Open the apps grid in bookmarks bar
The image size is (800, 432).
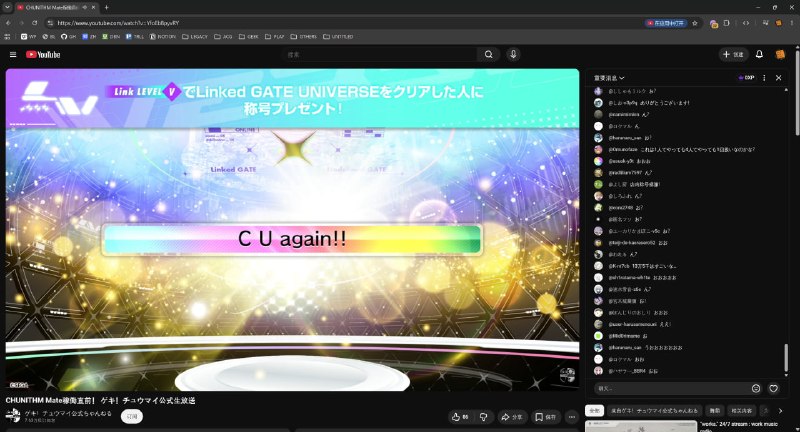tap(7, 37)
